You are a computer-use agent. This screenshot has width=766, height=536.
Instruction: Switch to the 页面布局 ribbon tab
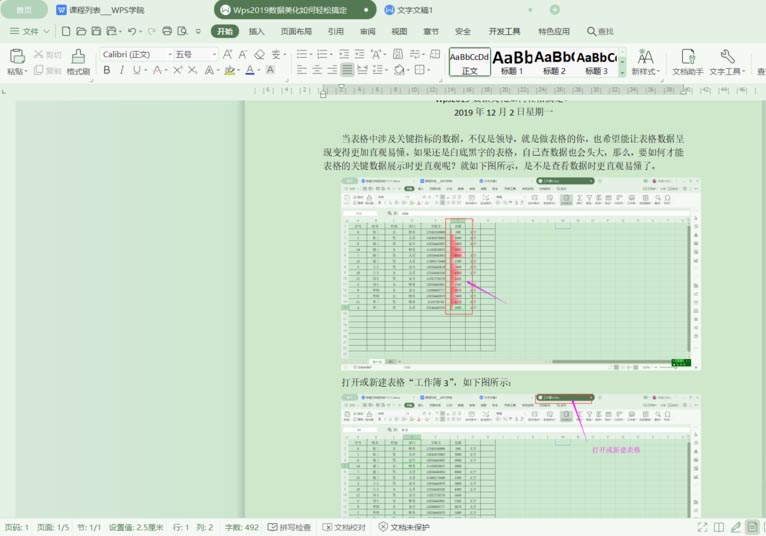point(296,31)
